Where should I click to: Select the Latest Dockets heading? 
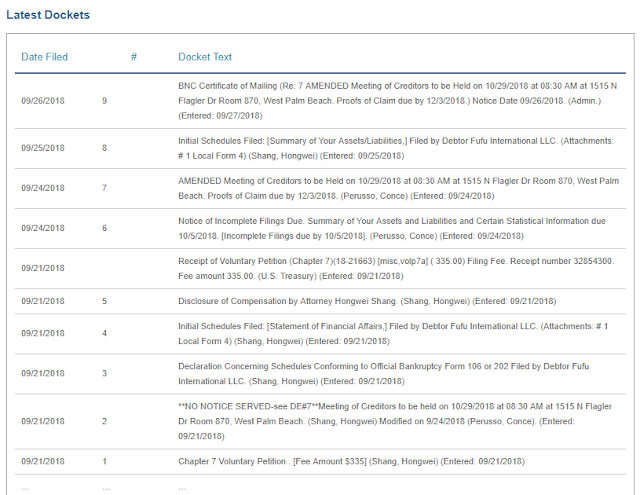tap(47, 15)
